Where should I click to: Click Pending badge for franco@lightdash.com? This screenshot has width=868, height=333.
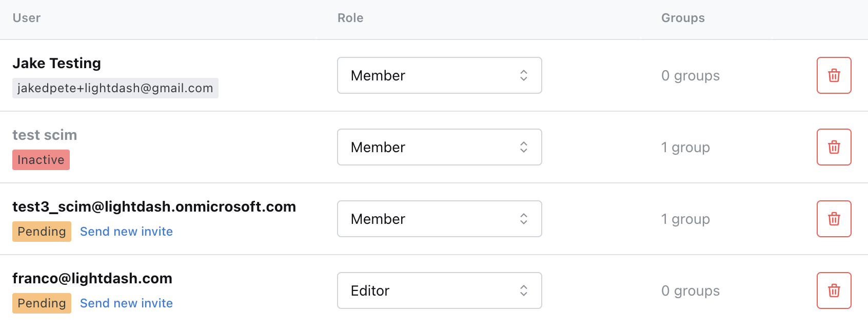[42, 303]
